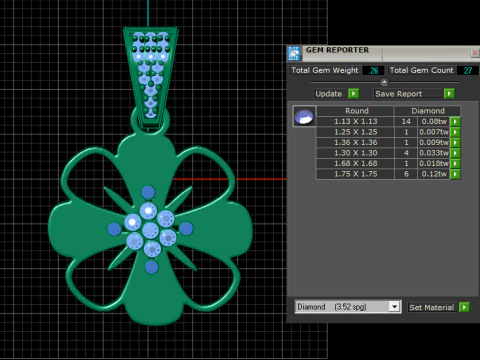Click the Total Gem Count value 27
The image size is (480, 360).
[467, 71]
